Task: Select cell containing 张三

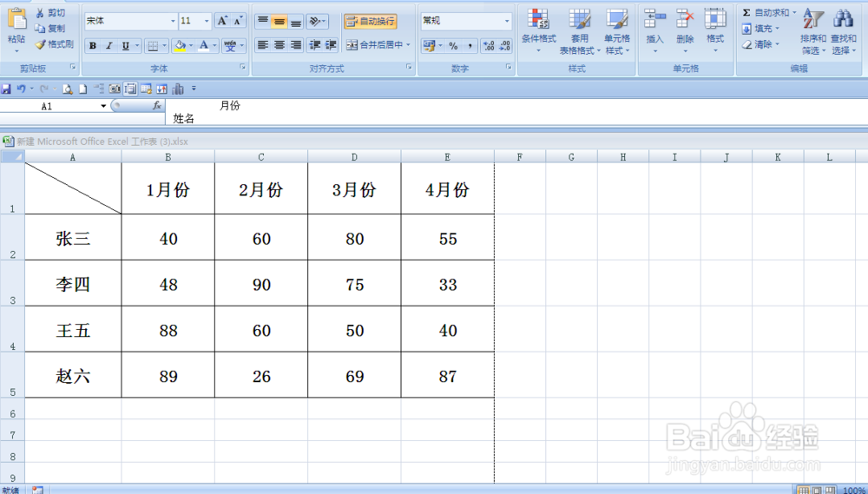Action: (73, 238)
